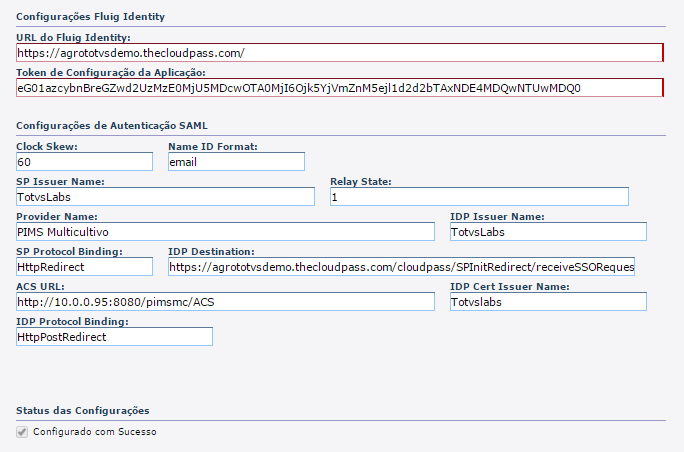Click the IDP Protocol Binding field

pyautogui.click(x=114, y=336)
